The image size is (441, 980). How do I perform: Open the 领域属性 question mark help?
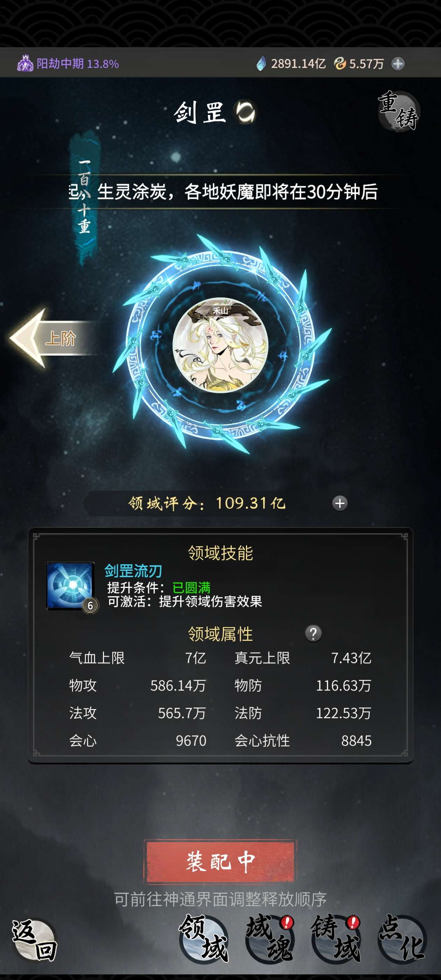[x=313, y=633]
